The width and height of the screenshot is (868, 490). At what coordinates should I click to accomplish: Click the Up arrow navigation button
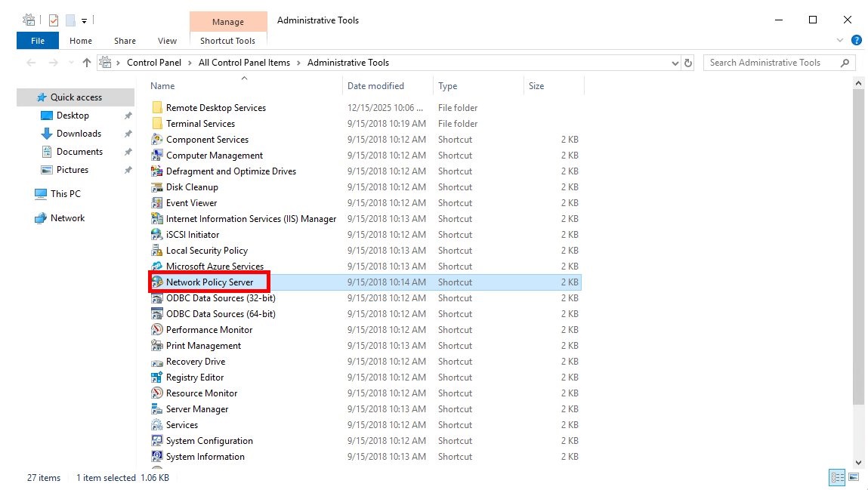[x=87, y=63]
